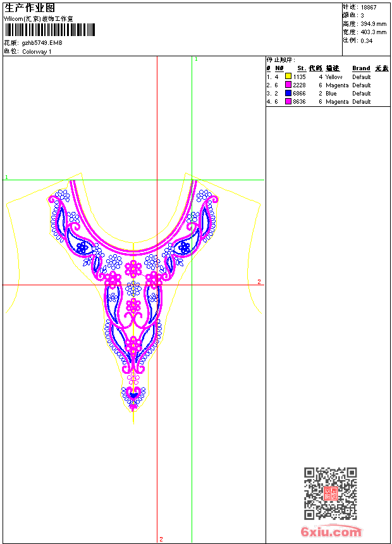Click the QR code image

pos(330,493)
